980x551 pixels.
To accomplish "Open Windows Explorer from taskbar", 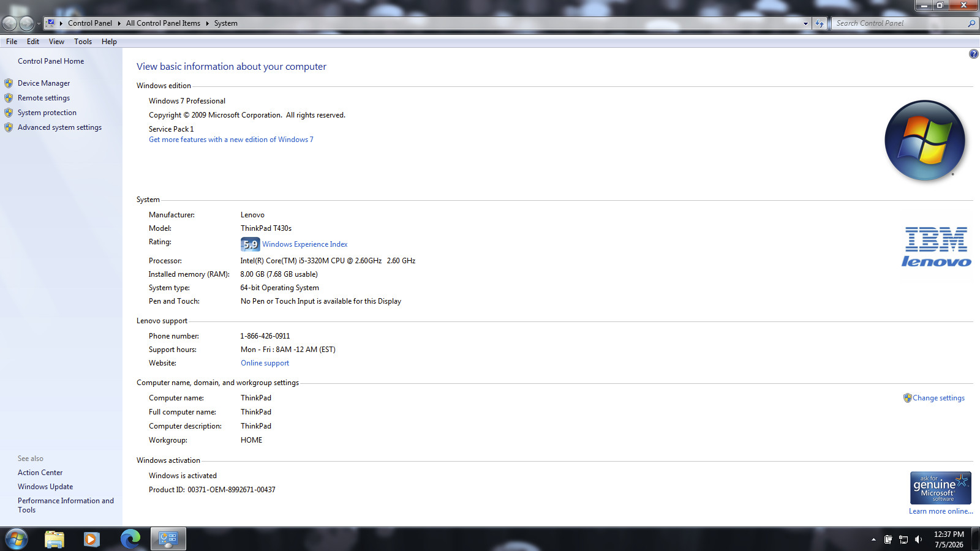I will coord(55,539).
